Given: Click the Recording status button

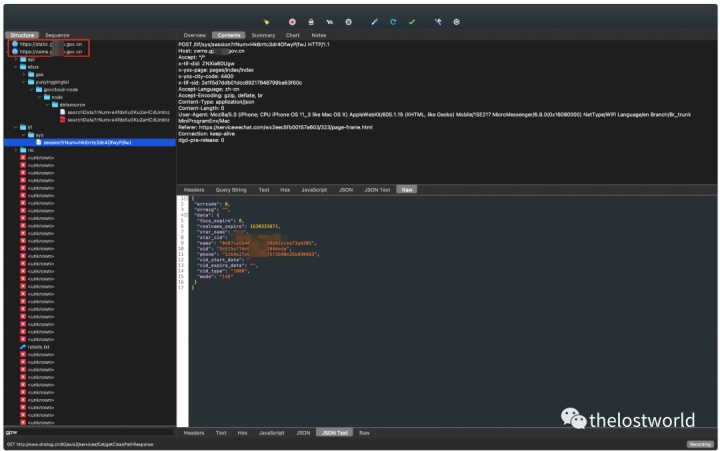Looking at the screenshot, I should [700, 444].
